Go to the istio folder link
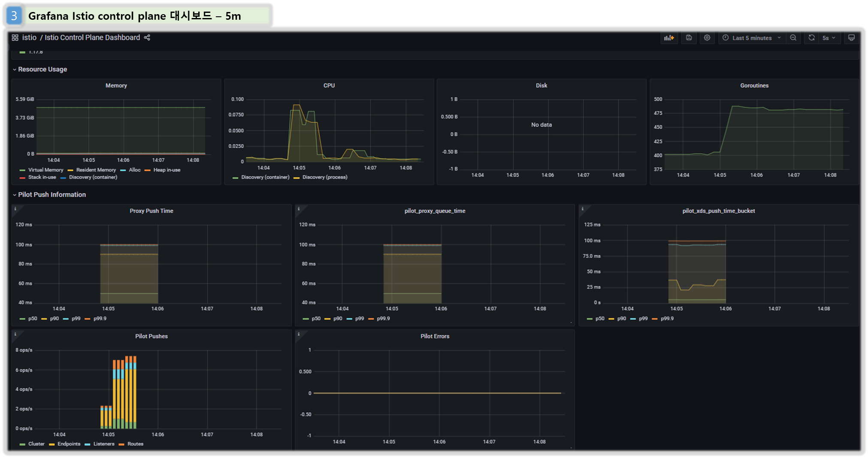Viewport: 868px width, 458px height. click(x=29, y=38)
